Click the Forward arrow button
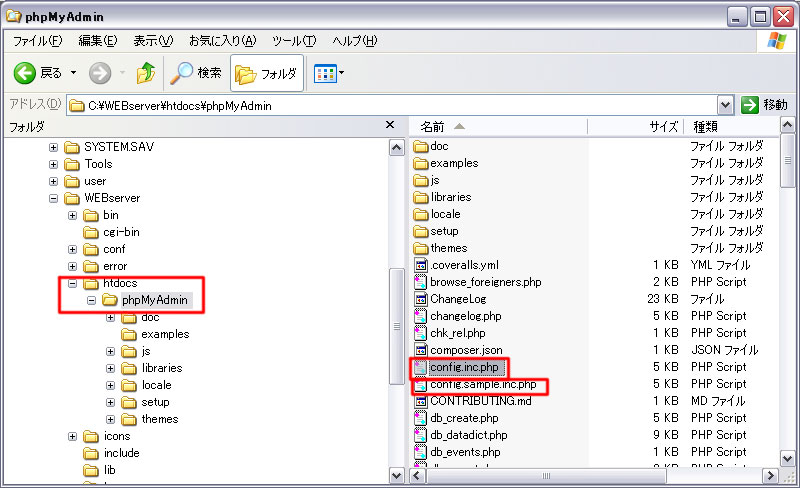This screenshot has height=488, width=800. [100, 74]
